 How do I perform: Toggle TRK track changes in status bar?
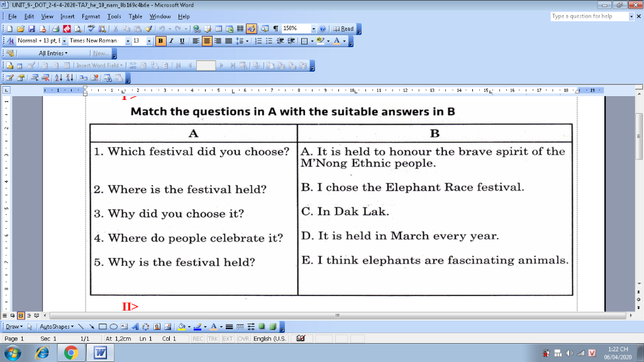(x=213, y=339)
